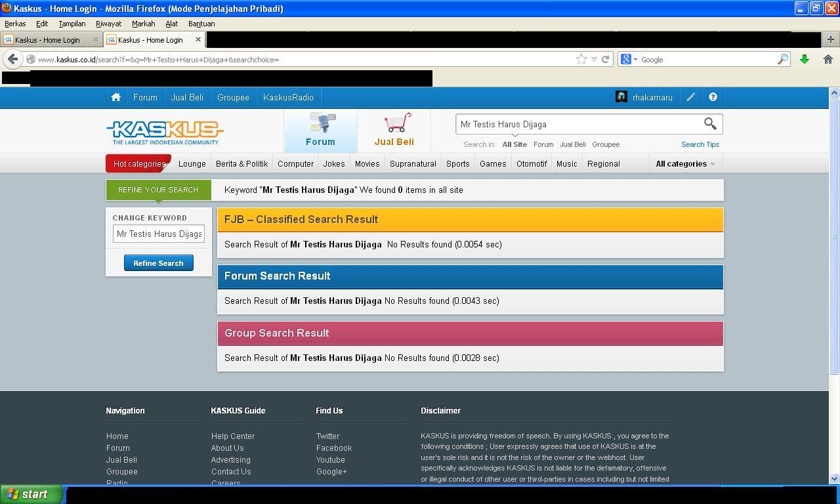Click the pencil create-post icon

pos(691,97)
